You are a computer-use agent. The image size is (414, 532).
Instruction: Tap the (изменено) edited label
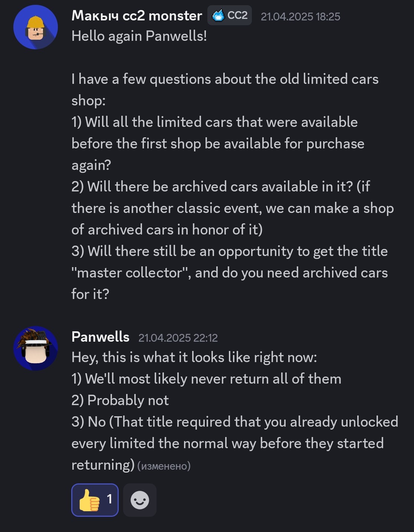pos(164,466)
